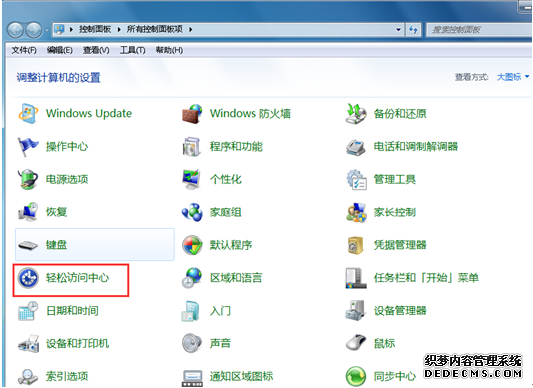Open the 程序和功能 icon
This screenshot has height=388, width=533.
(192, 147)
